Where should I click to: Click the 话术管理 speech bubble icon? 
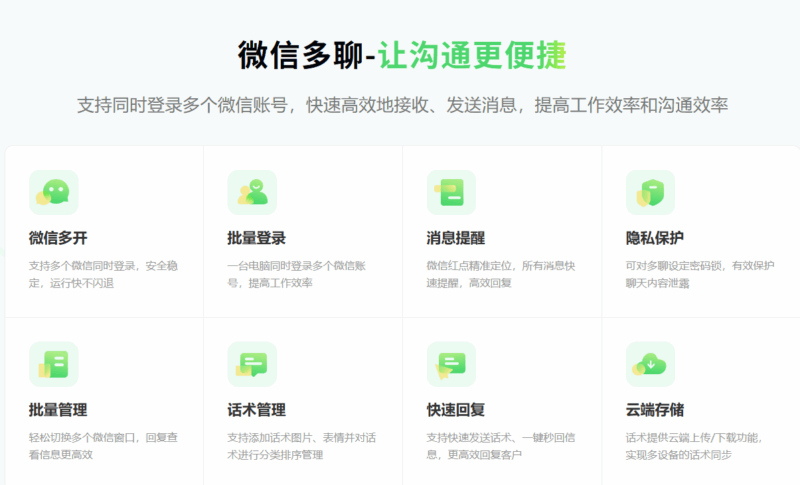252,365
